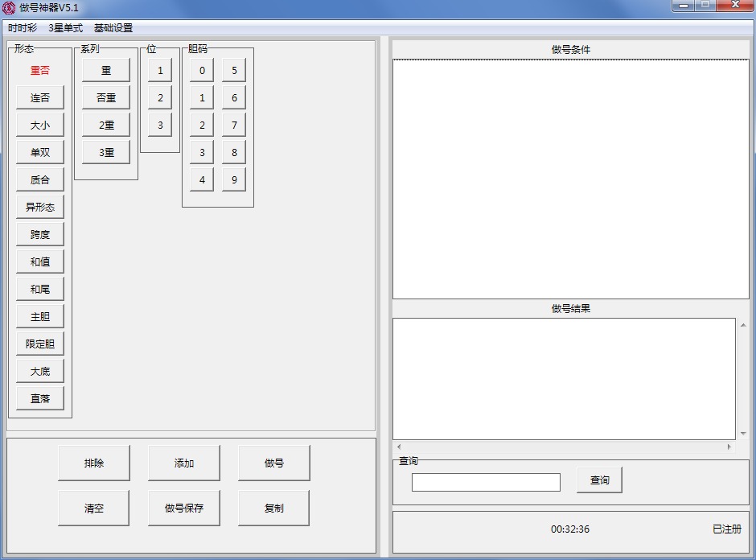Open the 基础设置 menu
Image resolution: width=756 pixels, height=560 pixels.
pyautogui.click(x=113, y=28)
